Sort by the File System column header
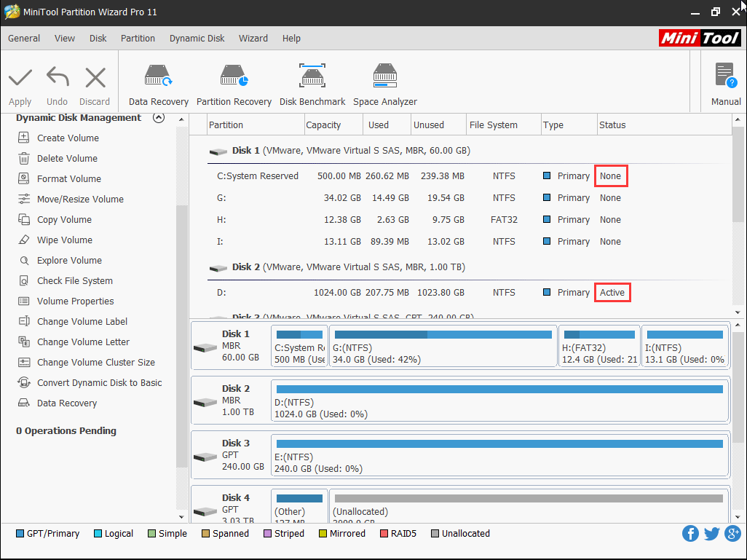747x560 pixels. (504, 125)
